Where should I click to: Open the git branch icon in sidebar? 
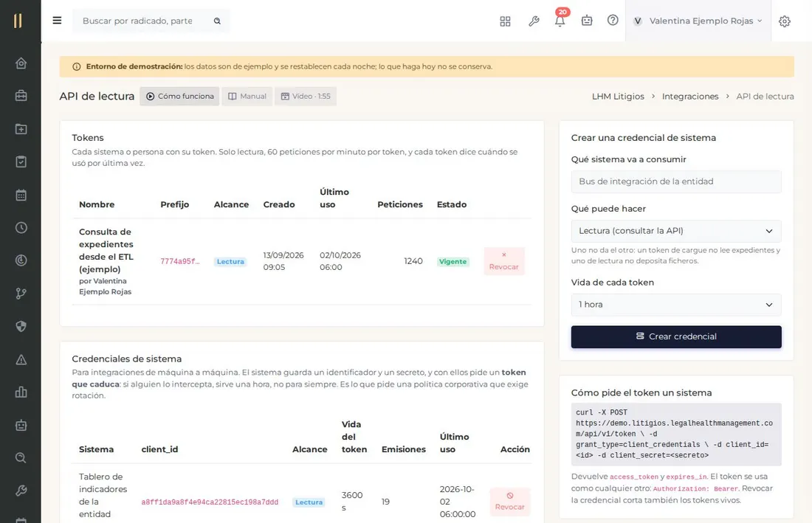tap(21, 294)
